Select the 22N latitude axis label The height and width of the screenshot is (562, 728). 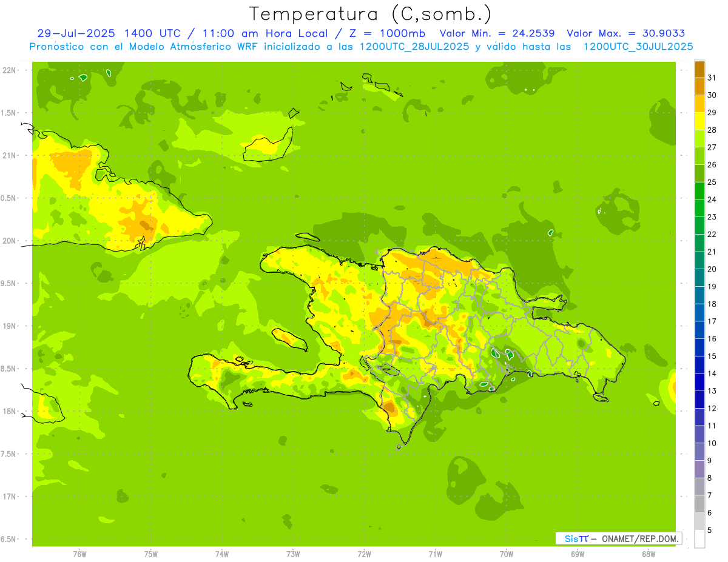point(10,70)
